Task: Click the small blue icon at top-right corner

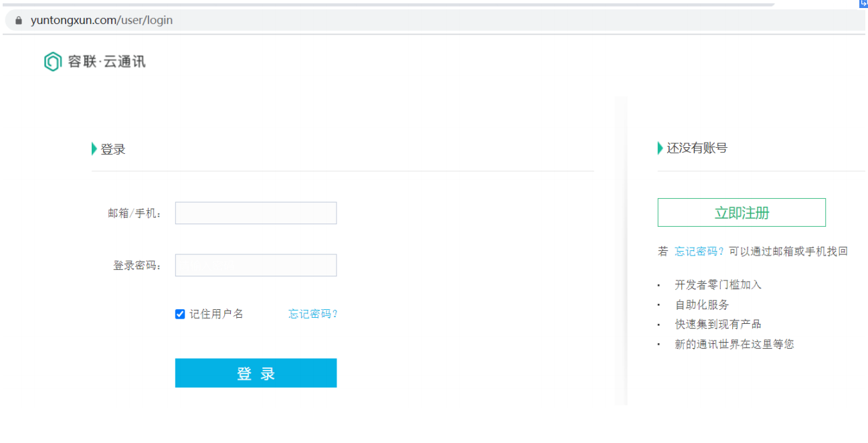Action: click(x=863, y=4)
